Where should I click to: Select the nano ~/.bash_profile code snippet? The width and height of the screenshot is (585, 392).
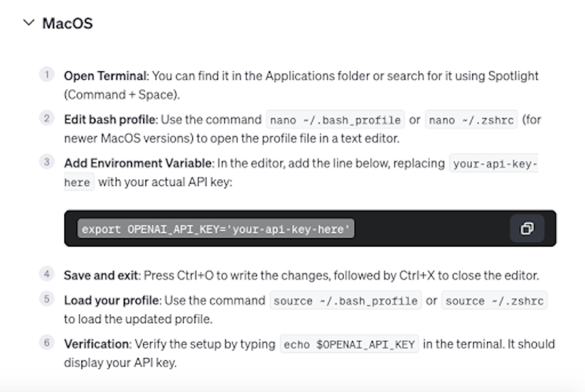pyautogui.click(x=335, y=120)
